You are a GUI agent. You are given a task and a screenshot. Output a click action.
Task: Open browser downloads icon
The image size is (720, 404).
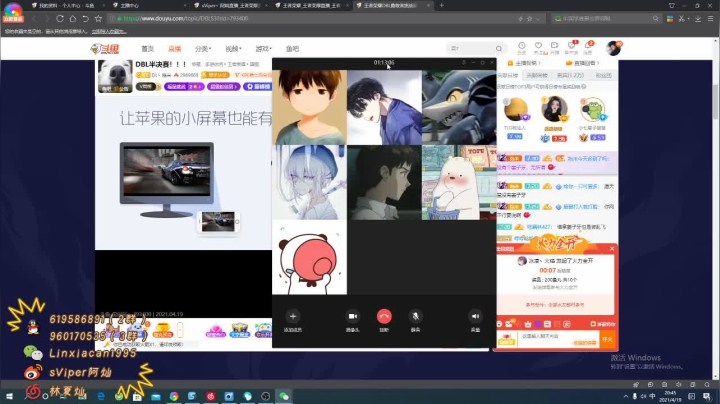(x=698, y=18)
